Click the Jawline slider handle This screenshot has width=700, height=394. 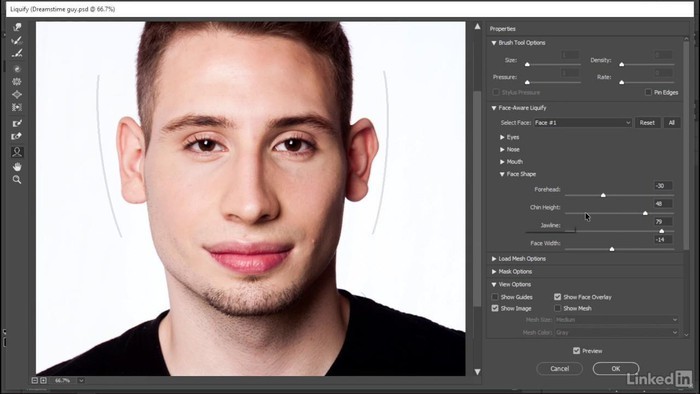coord(662,231)
